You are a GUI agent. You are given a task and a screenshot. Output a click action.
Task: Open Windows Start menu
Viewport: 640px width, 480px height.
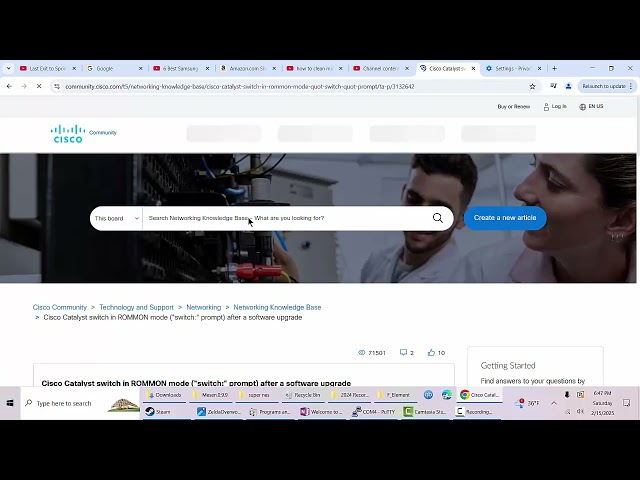pyautogui.click(x=10, y=403)
